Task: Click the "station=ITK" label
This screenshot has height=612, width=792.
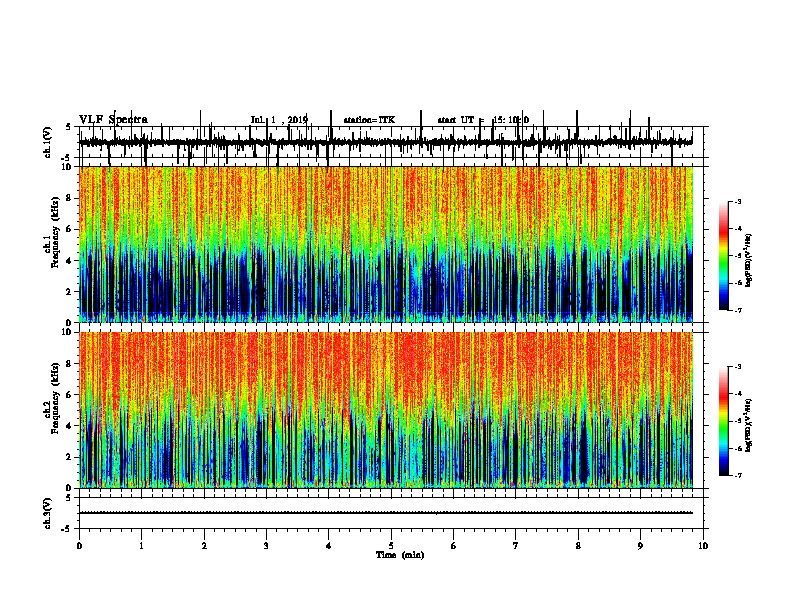Action: click(369, 120)
